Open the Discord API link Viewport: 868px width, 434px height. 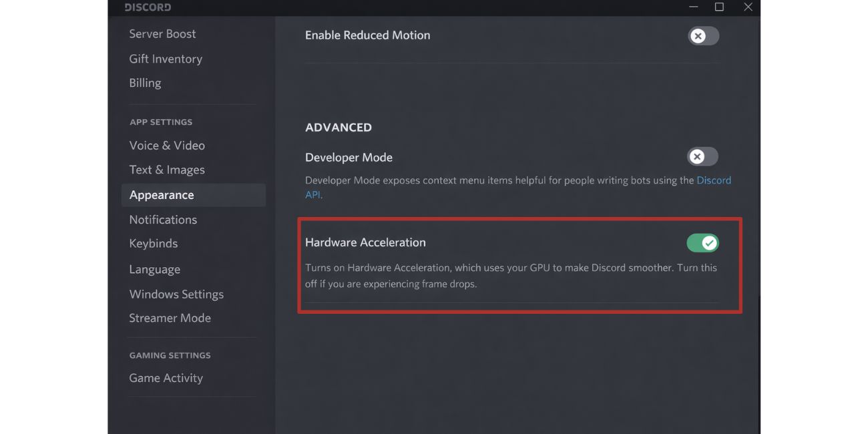click(x=714, y=180)
